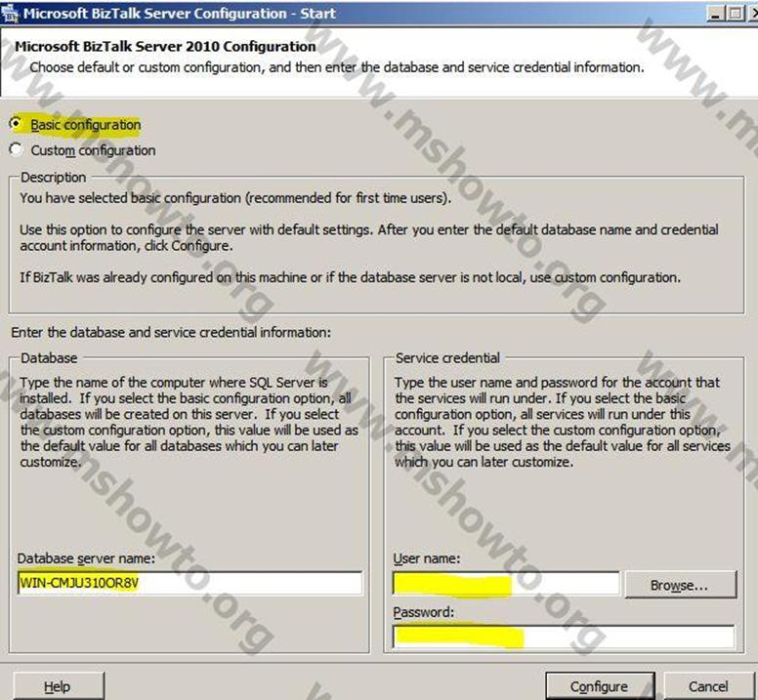The height and width of the screenshot is (700, 758).
Task: Open the Browse... account dialog
Action: click(681, 585)
